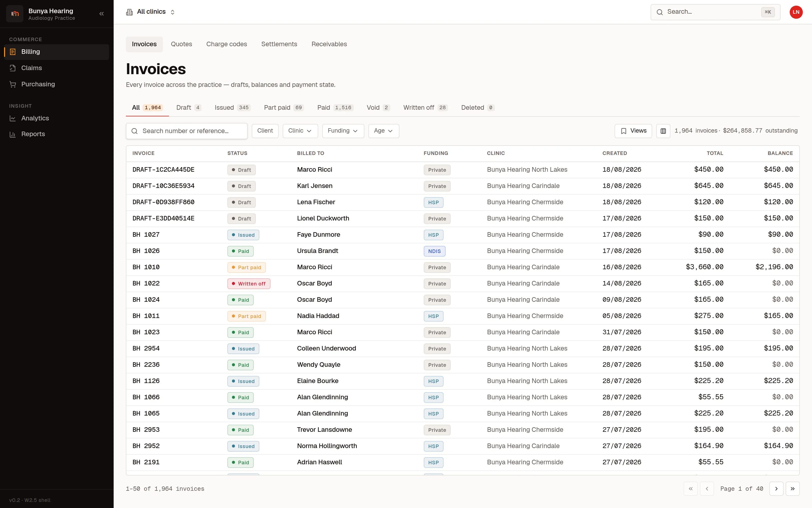This screenshot has height=508, width=812.
Task: Click Elaine Bourke in the Billed To column
Action: (x=317, y=381)
